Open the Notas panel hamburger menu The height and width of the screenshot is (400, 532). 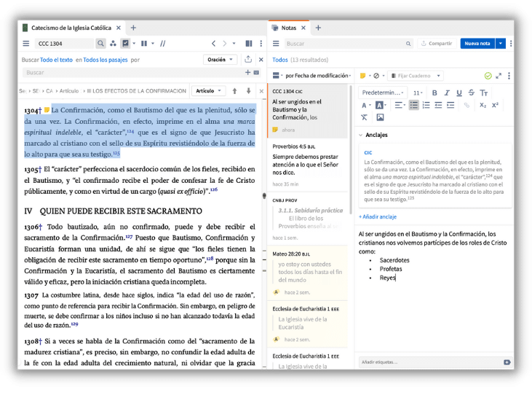tap(276, 44)
